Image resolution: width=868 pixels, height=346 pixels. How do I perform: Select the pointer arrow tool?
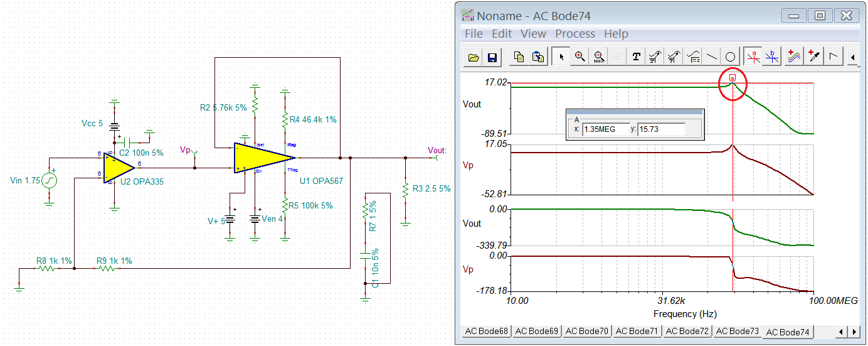pyautogui.click(x=561, y=57)
